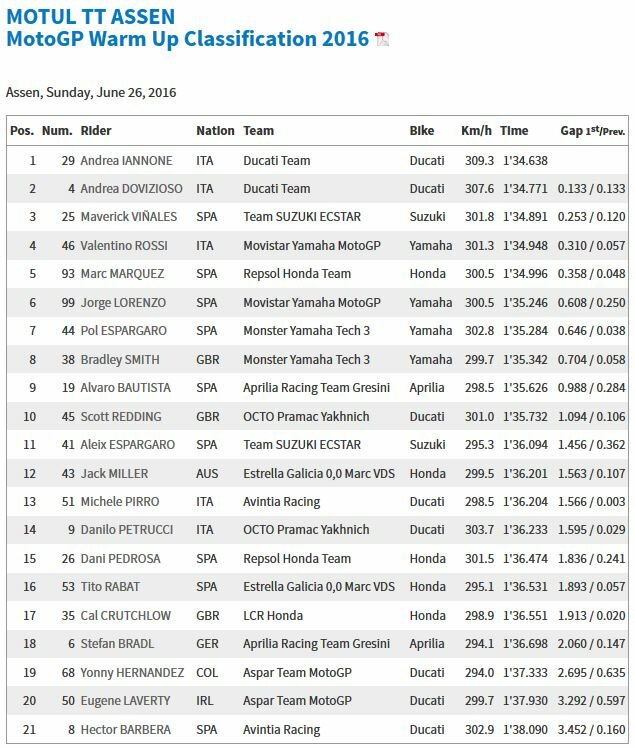This screenshot has width=635, height=748.
Task: Click the Nation column header
Action: point(215,131)
